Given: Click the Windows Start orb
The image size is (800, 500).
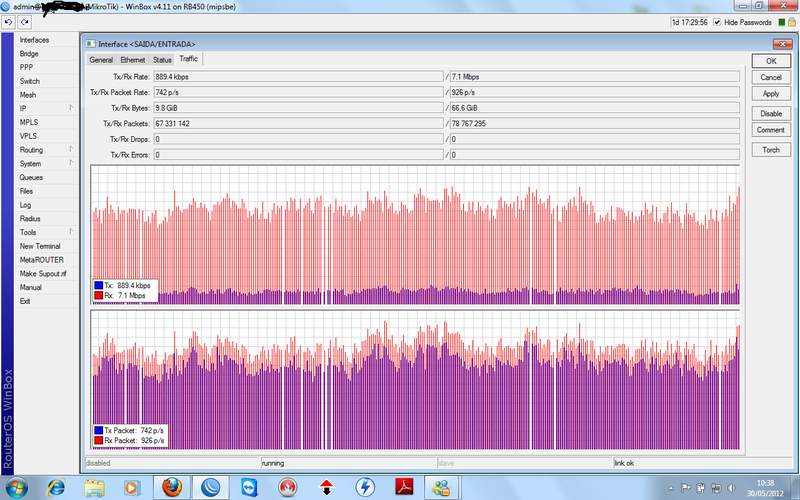Looking at the screenshot, I should pyautogui.click(x=17, y=487).
